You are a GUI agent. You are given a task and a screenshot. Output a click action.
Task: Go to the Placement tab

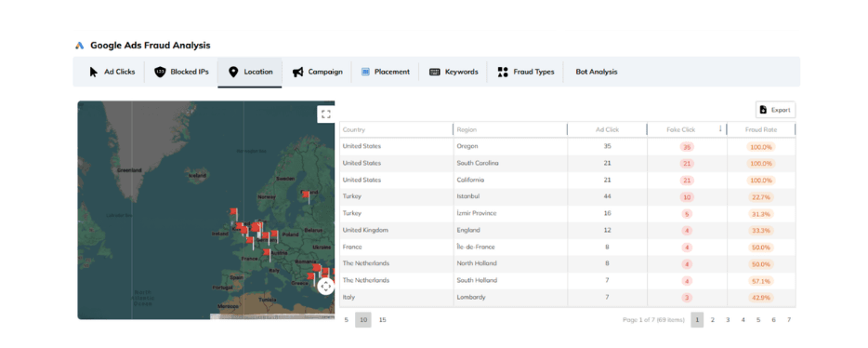pyautogui.click(x=386, y=72)
